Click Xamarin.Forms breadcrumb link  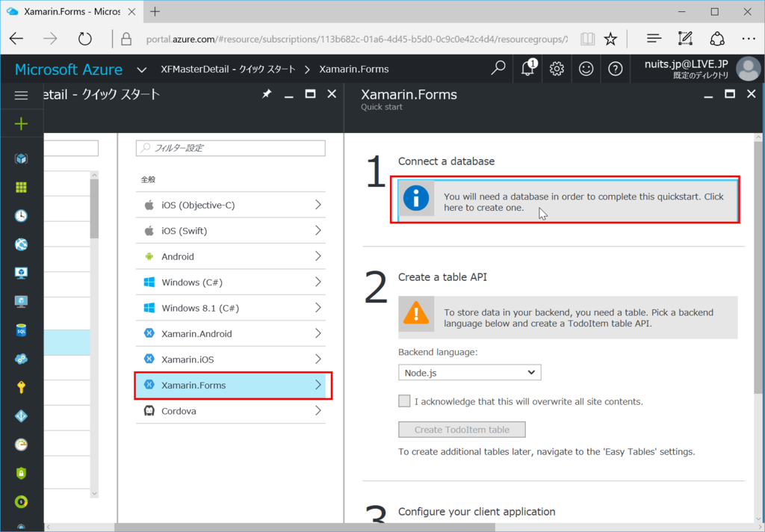pyautogui.click(x=353, y=69)
